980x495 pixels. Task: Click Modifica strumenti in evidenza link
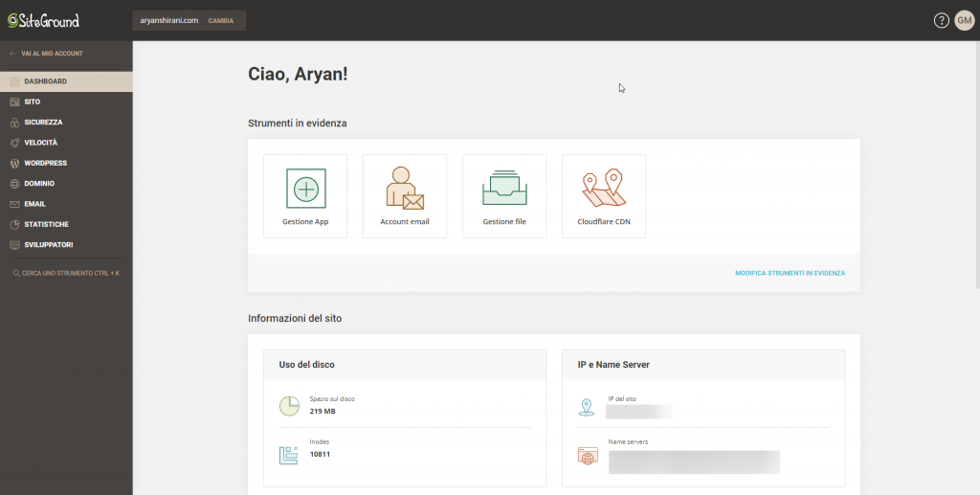tap(790, 273)
